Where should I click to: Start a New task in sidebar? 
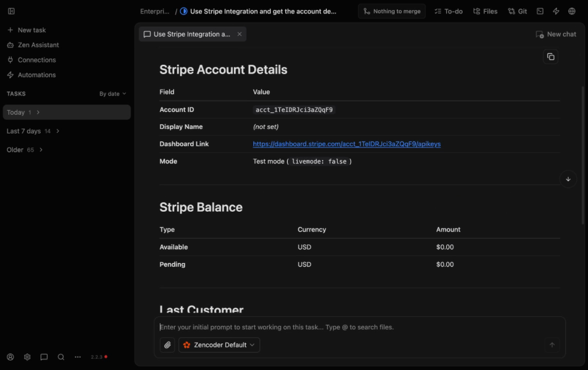[x=27, y=30]
